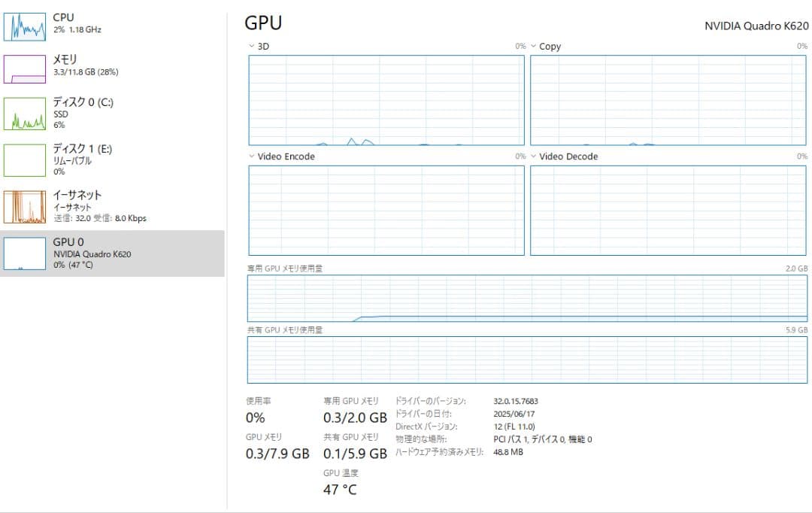Screen dimensions: 812x513
Task: Click the メモリ usage thumbnail icon
Action: [25, 69]
